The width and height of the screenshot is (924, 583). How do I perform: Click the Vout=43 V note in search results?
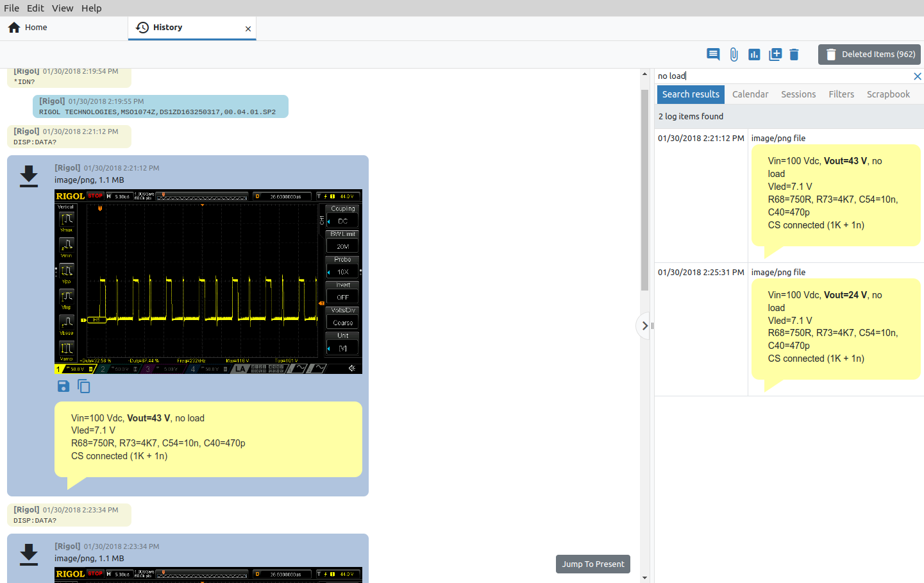(x=836, y=195)
